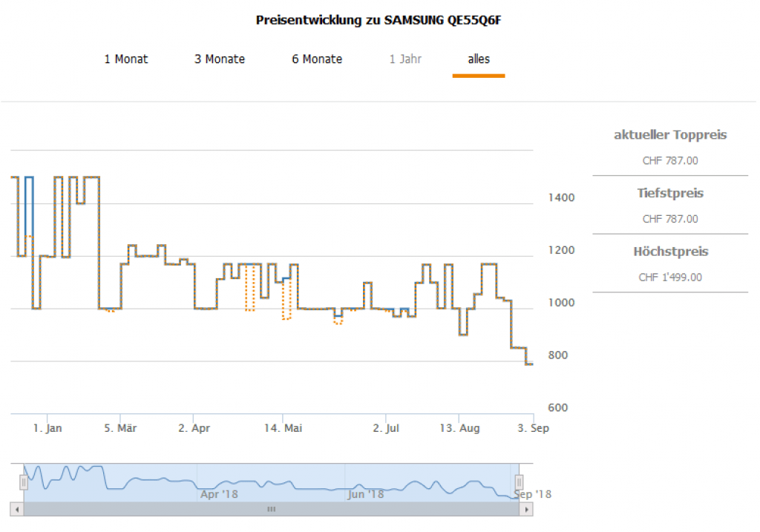The width and height of the screenshot is (760, 532).
Task: Click the right range handle of the navigator
Action: click(x=520, y=482)
